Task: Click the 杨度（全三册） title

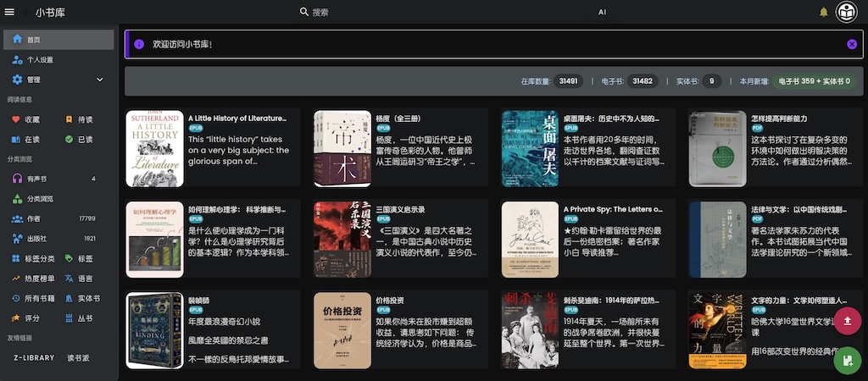Action: coord(400,119)
